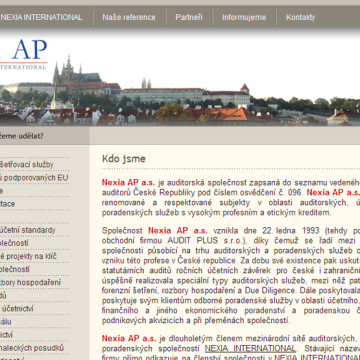Open the Naše reference menu item
Viewport: 360px width, 360px height.
pos(129,17)
